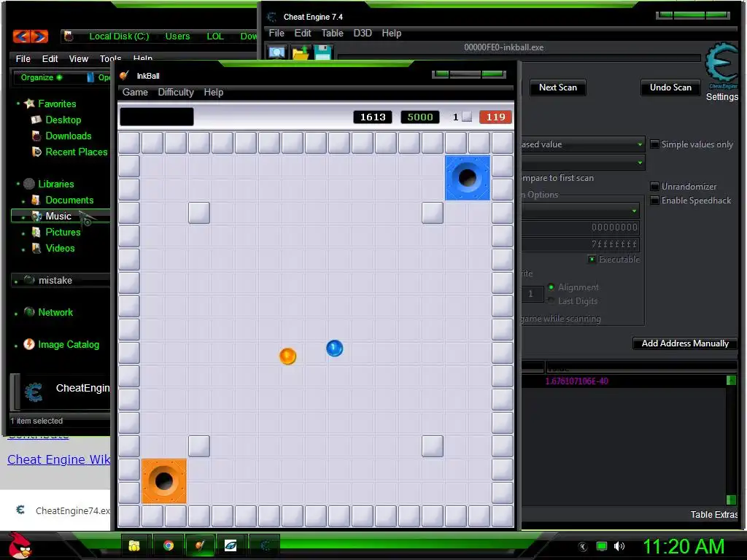
Task: Open the View menu in Explorer
Action: (x=78, y=58)
